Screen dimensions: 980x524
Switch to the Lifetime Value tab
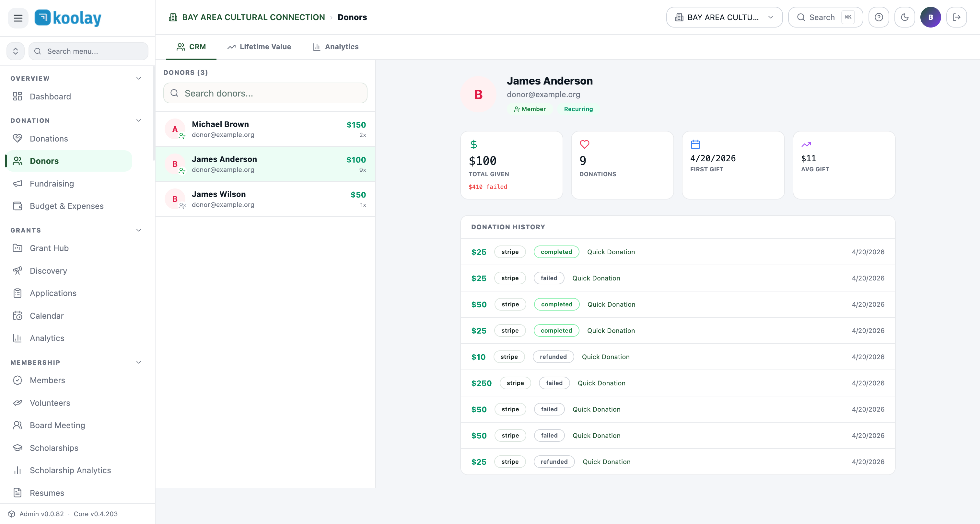click(x=259, y=47)
